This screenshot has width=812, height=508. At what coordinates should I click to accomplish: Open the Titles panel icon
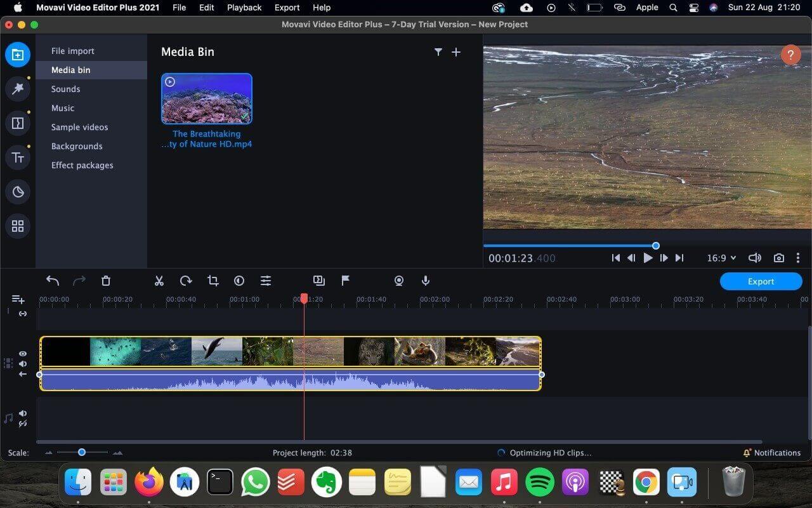click(18, 157)
